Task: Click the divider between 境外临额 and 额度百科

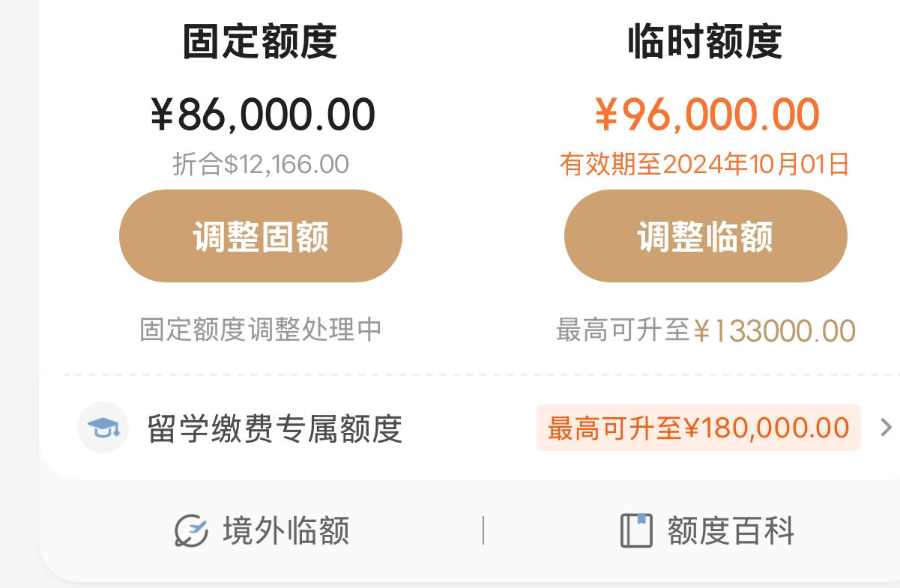Action: click(483, 530)
